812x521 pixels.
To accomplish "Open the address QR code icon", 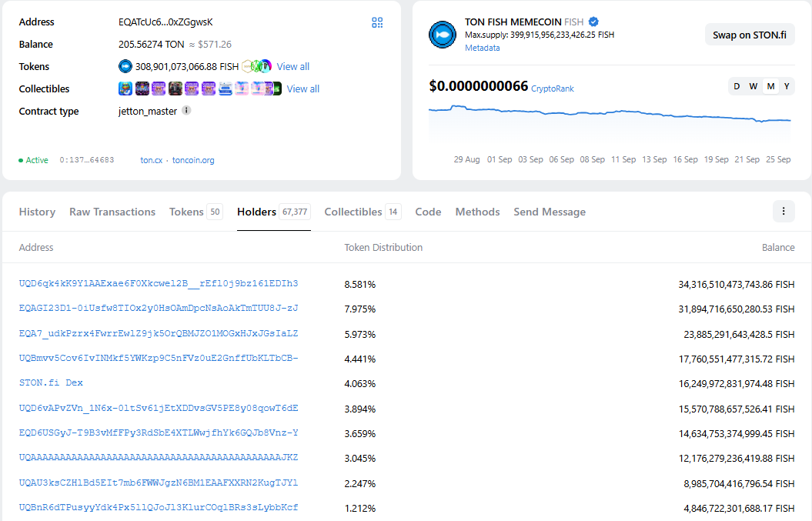I will pos(377,22).
